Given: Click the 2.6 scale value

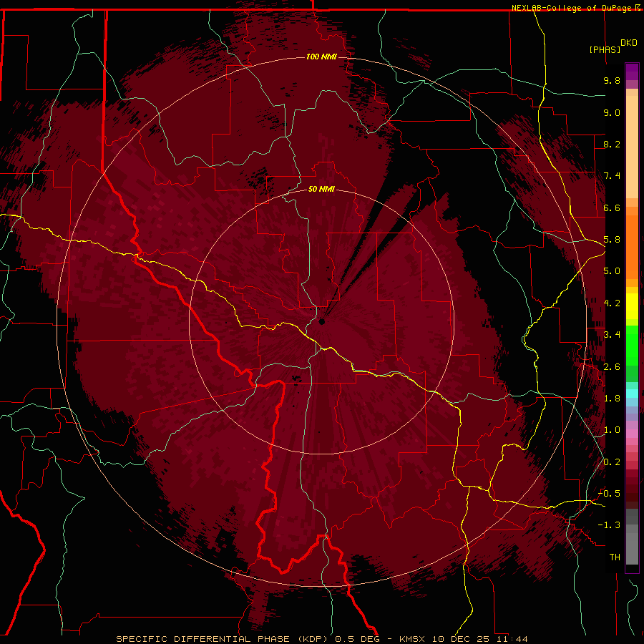Looking at the screenshot, I should (x=612, y=367).
